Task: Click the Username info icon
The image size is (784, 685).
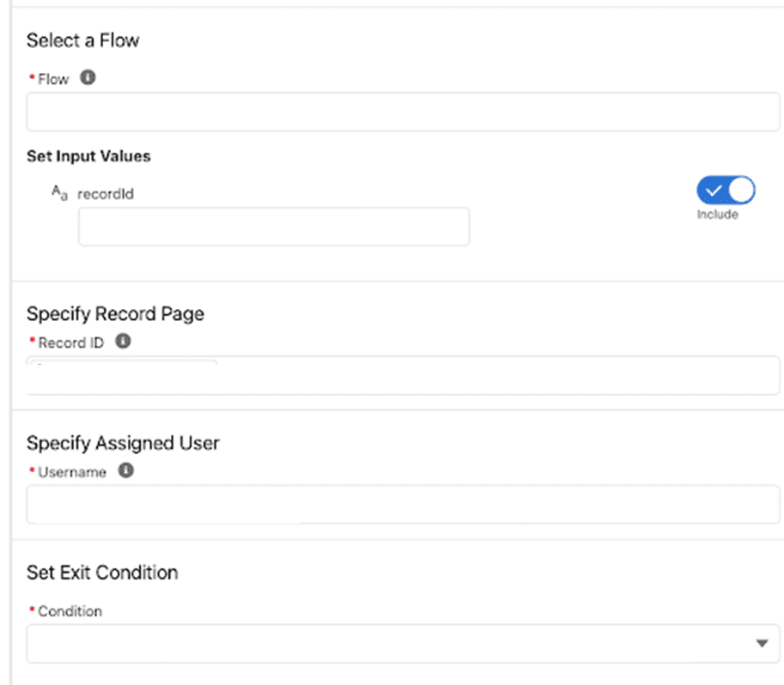Action: click(x=125, y=470)
